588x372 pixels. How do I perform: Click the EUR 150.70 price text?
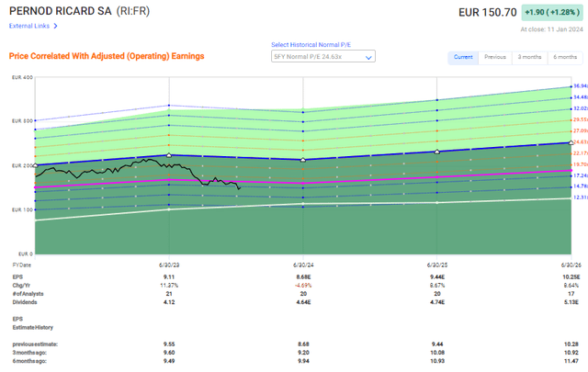[x=488, y=12]
